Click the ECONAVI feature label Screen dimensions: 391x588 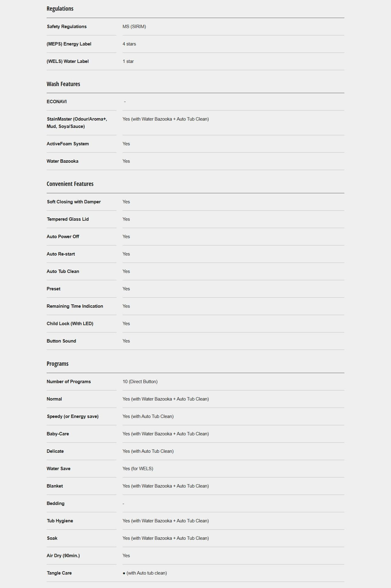click(56, 102)
